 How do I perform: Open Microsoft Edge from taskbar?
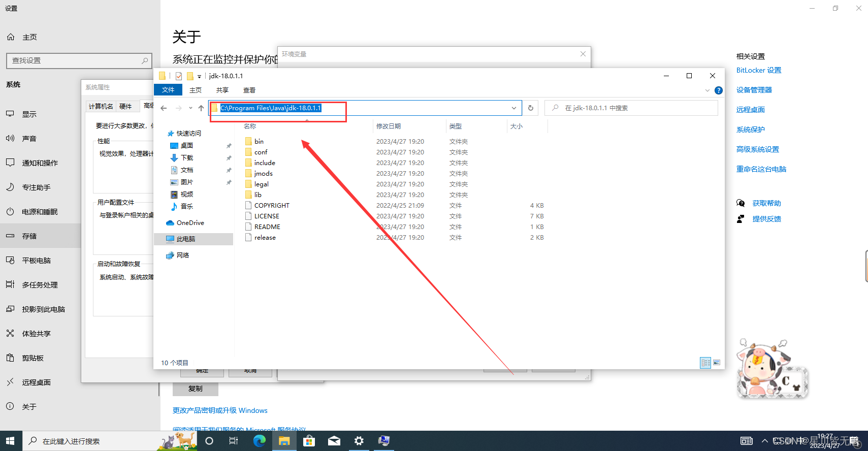coord(259,441)
